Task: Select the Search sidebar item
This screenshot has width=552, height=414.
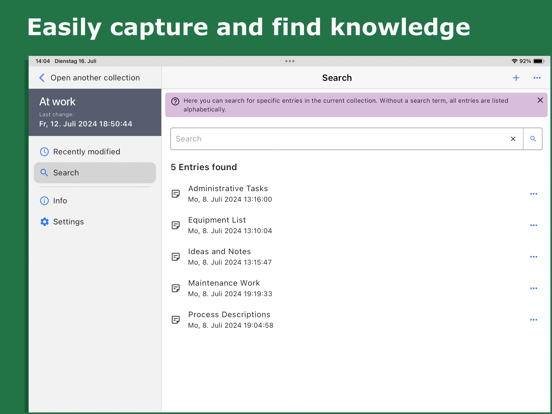Action: pos(95,172)
